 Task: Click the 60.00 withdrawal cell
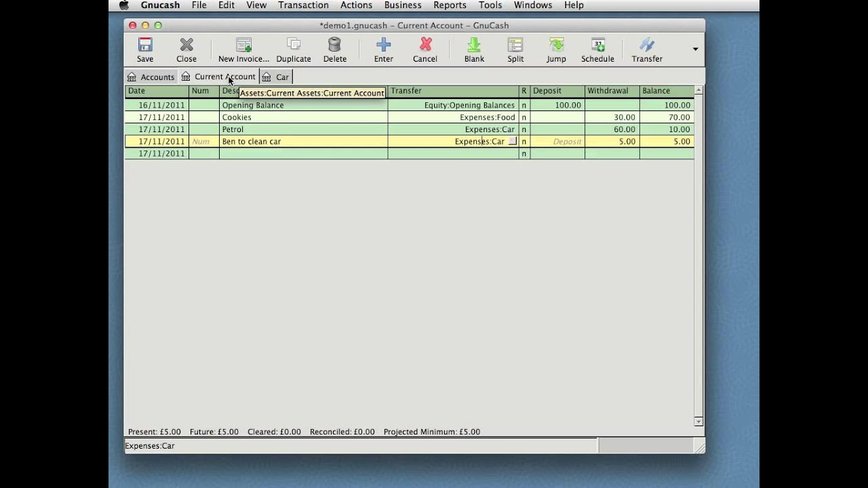pyautogui.click(x=612, y=129)
